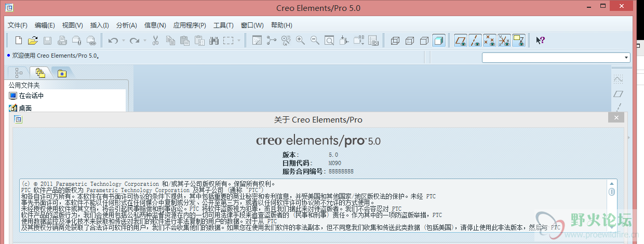The image size is (644, 244).
Task: Click the Undo arrow icon
Action: pos(112,40)
